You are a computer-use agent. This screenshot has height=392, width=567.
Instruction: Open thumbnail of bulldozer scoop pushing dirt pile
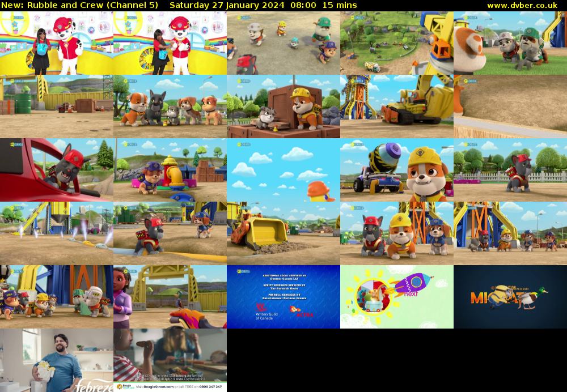283,233
